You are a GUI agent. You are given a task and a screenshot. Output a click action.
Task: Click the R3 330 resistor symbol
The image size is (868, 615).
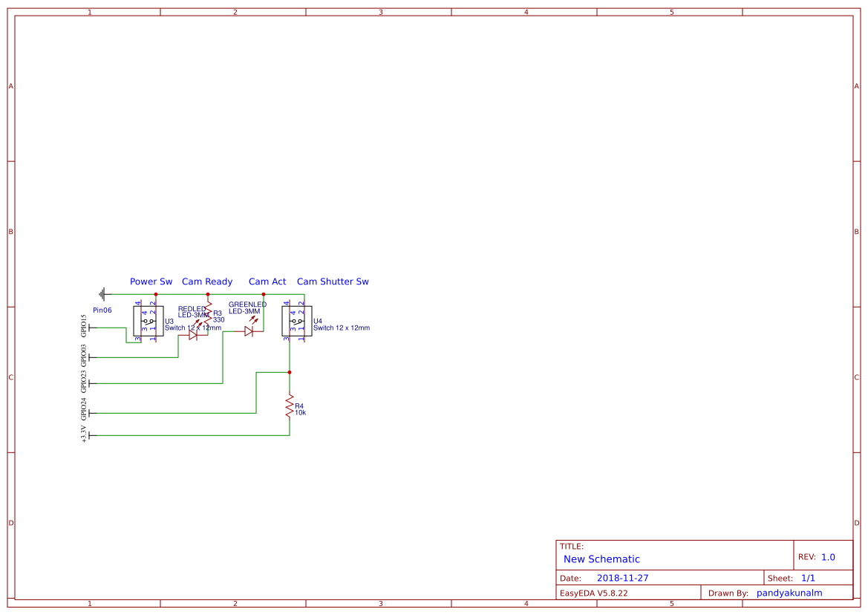point(209,313)
